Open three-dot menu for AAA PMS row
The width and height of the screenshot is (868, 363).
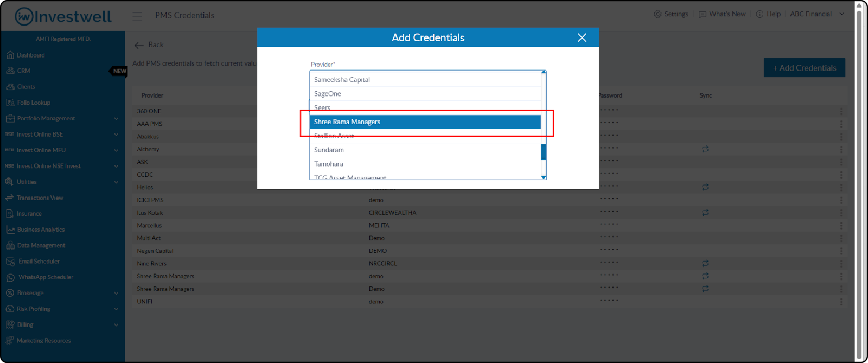click(841, 124)
